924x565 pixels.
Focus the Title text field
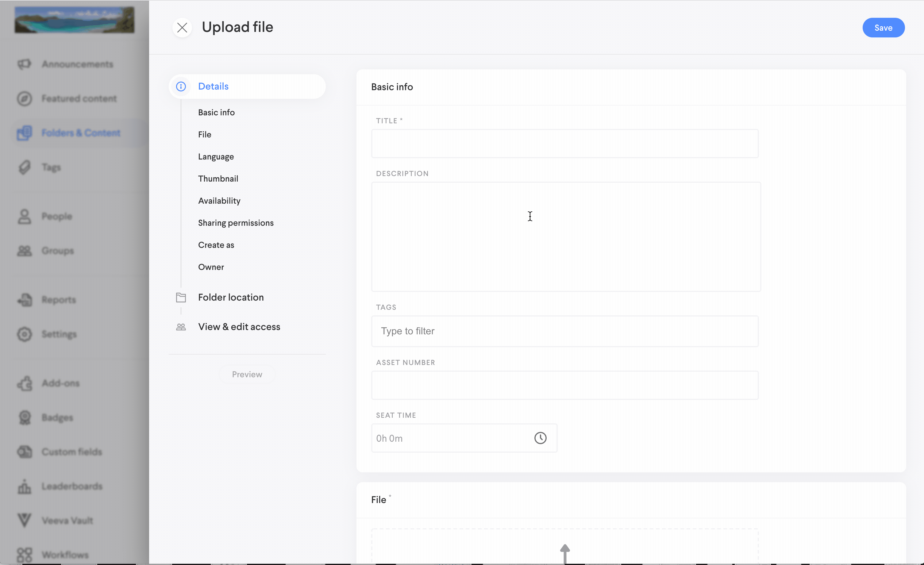pyautogui.click(x=564, y=144)
